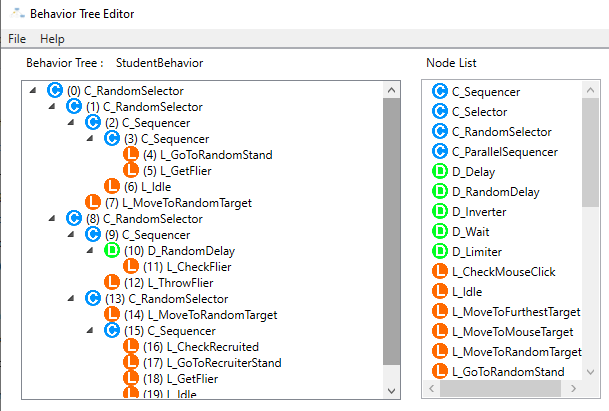This screenshot has height=411, width=609.
Task: Click the blue C icon beside C_ParallelSequencer
Action: click(x=439, y=152)
